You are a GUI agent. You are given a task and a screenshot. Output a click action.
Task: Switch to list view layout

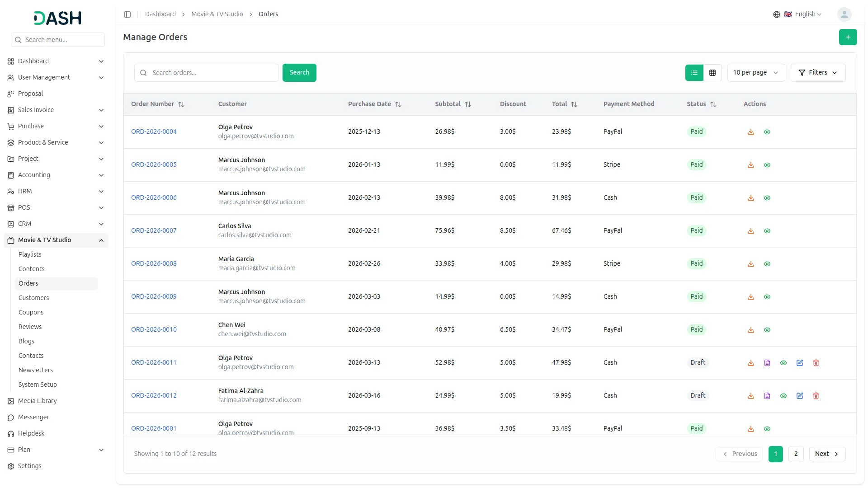pos(694,73)
